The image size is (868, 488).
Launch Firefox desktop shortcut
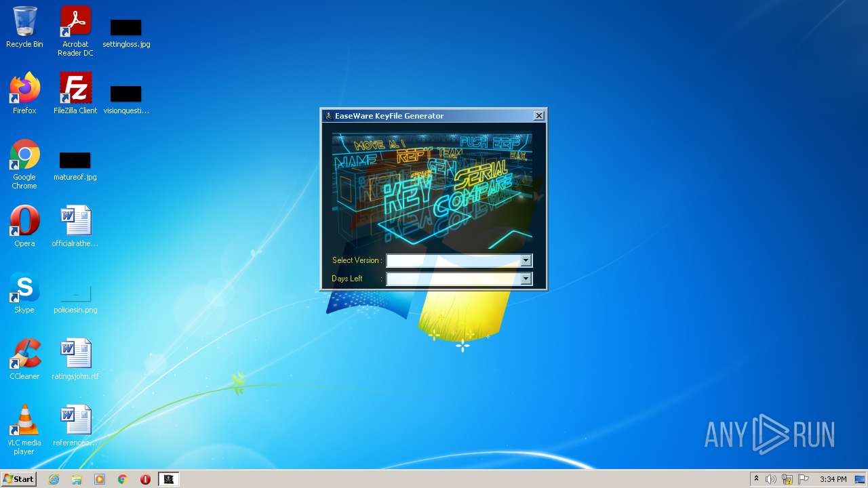[x=24, y=94]
